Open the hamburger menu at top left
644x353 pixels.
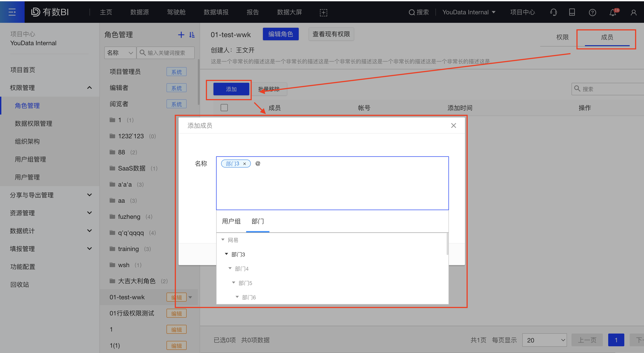tap(12, 12)
